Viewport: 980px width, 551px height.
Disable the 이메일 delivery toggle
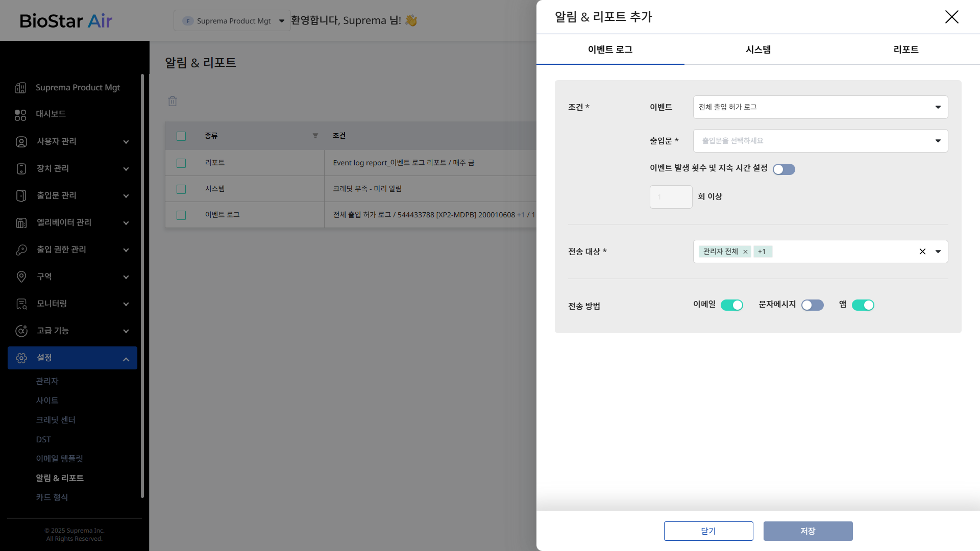731,305
